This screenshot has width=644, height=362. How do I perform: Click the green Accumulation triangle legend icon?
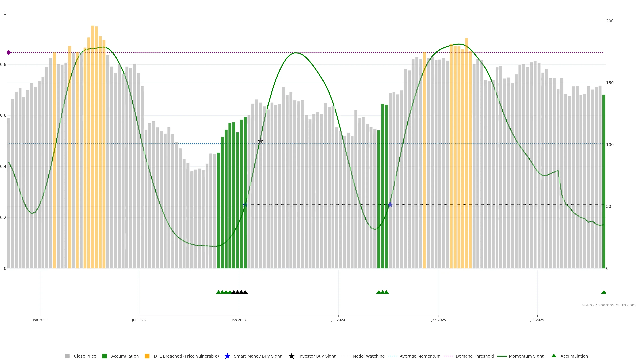[554, 356]
